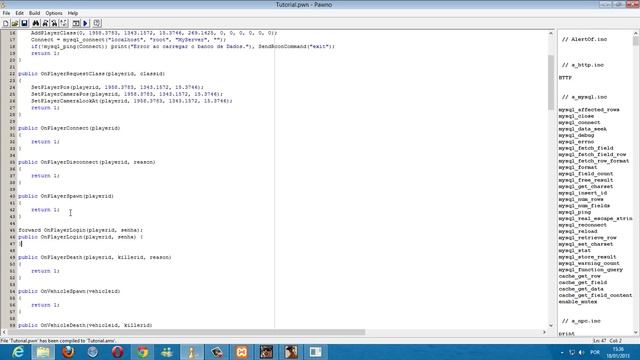Select mysql_function_query in the function list
640x360 pixels.
coord(591,270)
